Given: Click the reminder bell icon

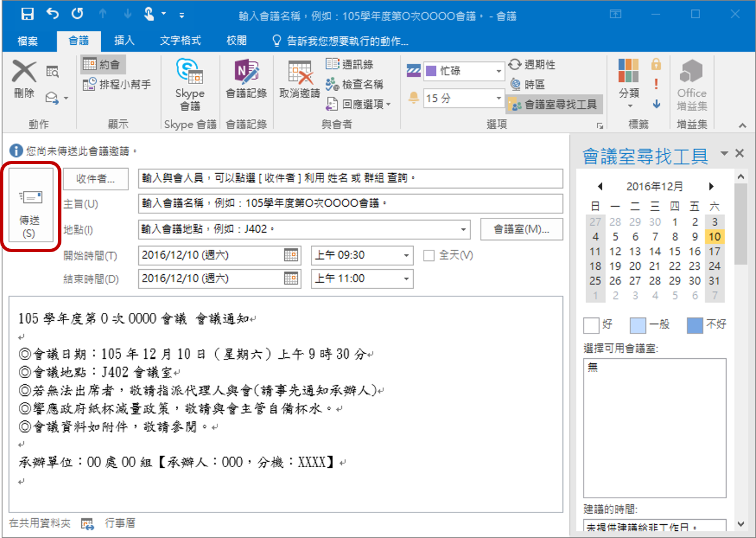Looking at the screenshot, I should click(413, 98).
